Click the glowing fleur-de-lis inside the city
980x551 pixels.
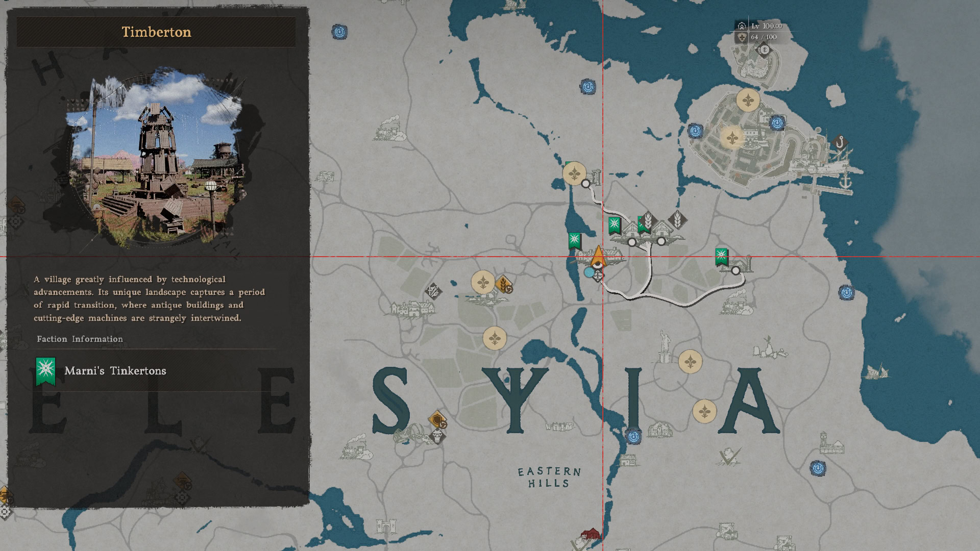pyautogui.click(x=732, y=138)
